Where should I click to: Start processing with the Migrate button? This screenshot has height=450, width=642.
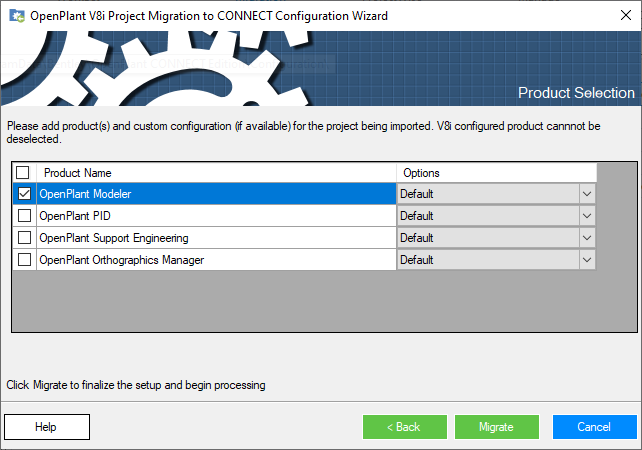click(497, 427)
